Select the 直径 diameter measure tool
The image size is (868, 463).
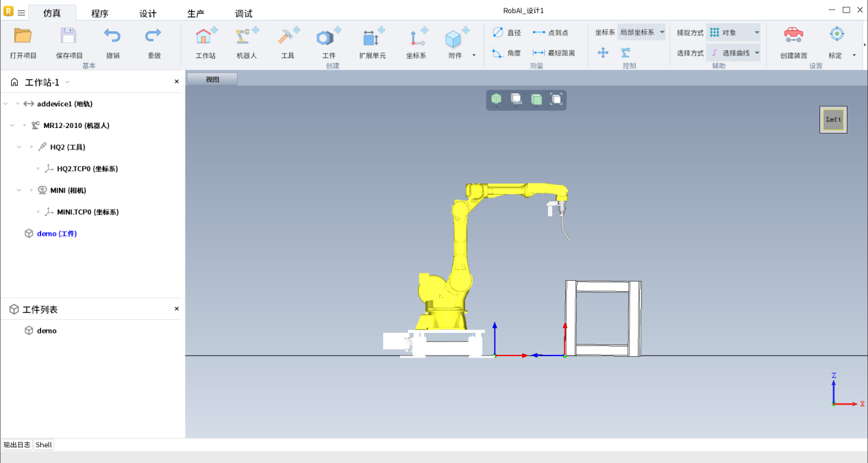506,32
